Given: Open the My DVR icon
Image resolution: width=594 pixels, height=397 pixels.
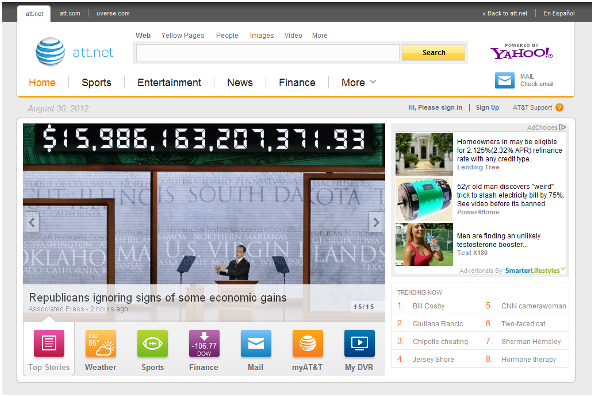Looking at the screenshot, I should [359, 343].
